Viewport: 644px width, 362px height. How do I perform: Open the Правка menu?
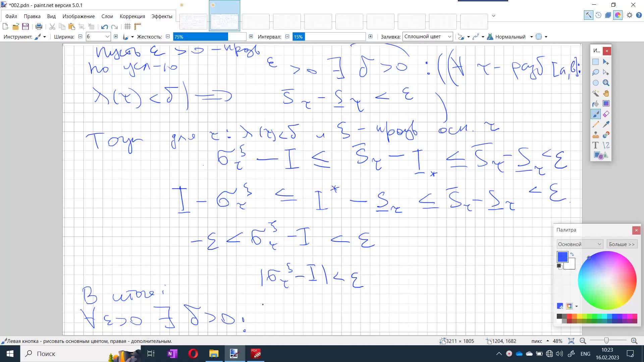pyautogui.click(x=32, y=16)
